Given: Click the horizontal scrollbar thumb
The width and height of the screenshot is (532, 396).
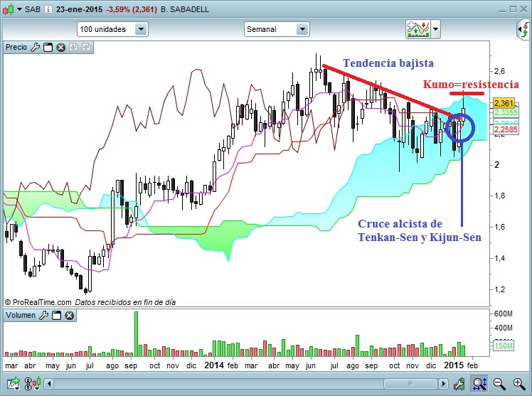Looking at the screenshot, I should coord(410,384).
